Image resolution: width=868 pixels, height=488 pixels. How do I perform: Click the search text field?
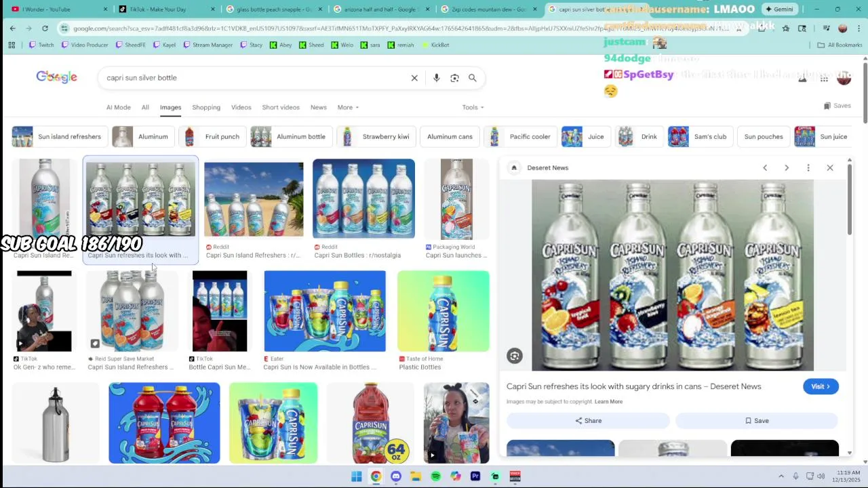click(254, 78)
